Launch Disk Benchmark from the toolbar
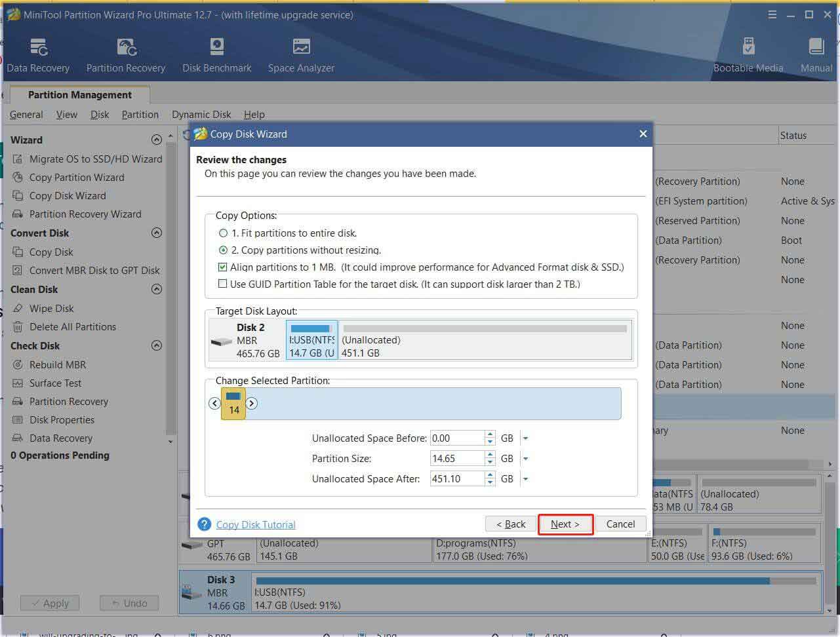The height and width of the screenshot is (637, 840). coord(217,56)
